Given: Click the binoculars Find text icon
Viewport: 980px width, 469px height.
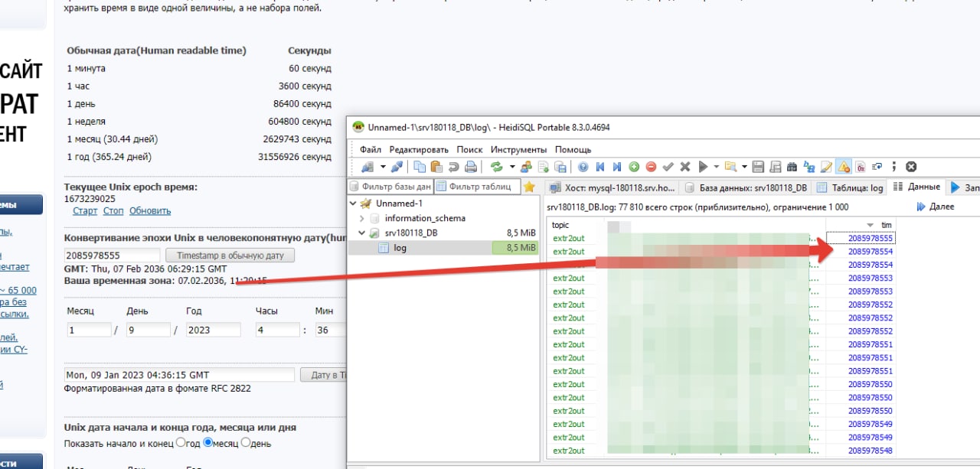Looking at the screenshot, I should 791,166.
